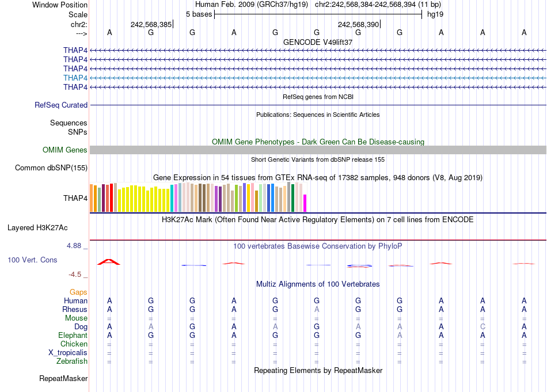Select the X_tropicalis alignment row label

(x=68, y=353)
